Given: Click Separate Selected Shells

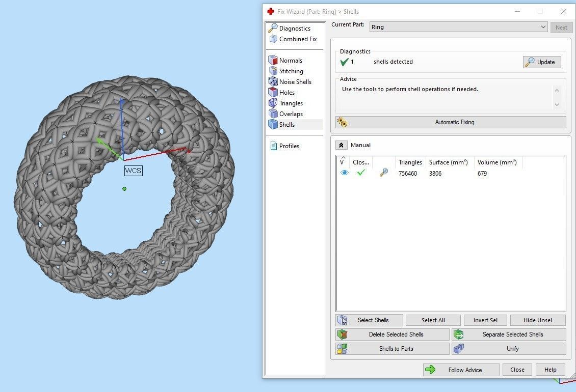Looking at the screenshot, I should (x=509, y=334).
